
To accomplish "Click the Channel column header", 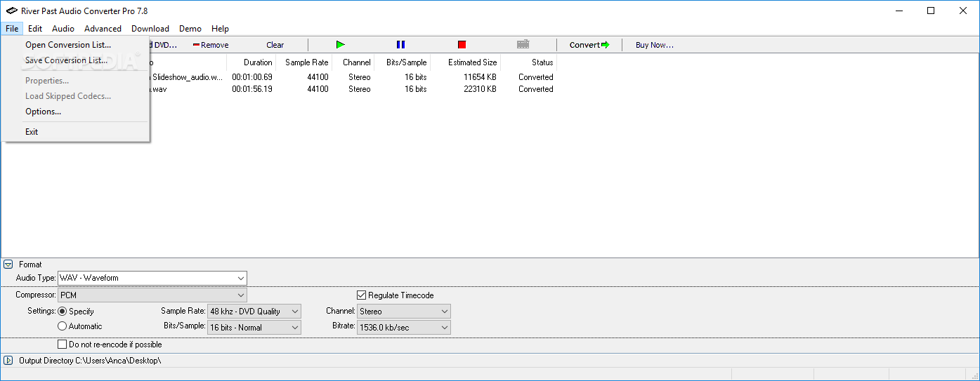I will [x=353, y=62].
